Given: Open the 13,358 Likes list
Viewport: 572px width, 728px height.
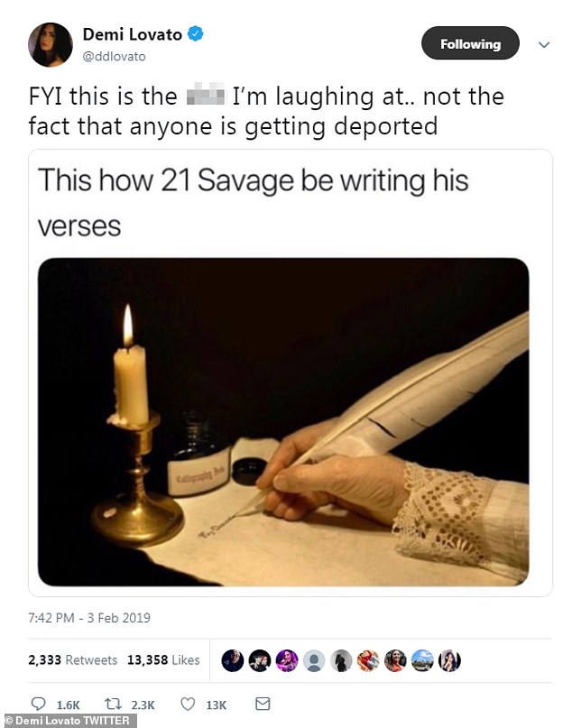Looking at the screenshot, I should (163, 660).
